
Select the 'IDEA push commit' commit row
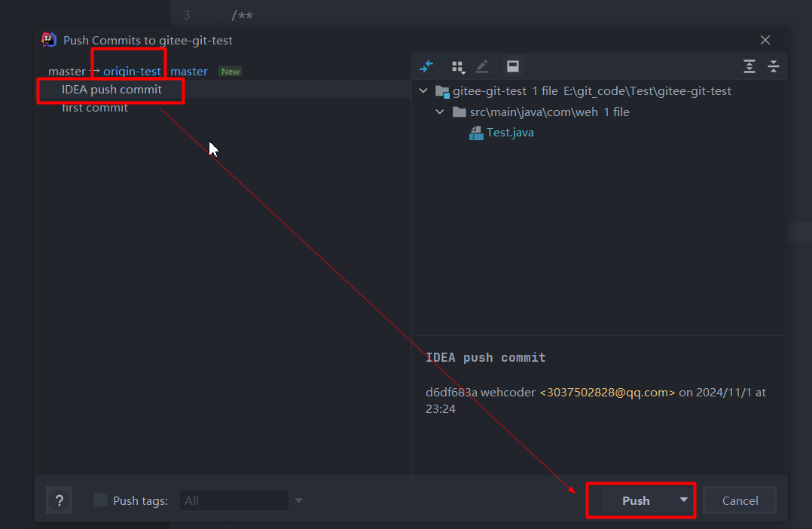coord(223,89)
